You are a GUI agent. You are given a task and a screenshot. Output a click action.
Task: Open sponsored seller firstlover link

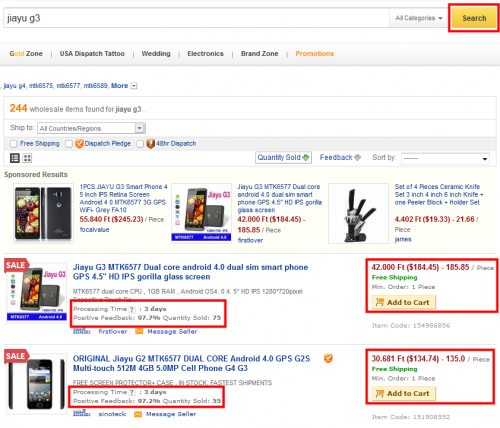[250, 240]
